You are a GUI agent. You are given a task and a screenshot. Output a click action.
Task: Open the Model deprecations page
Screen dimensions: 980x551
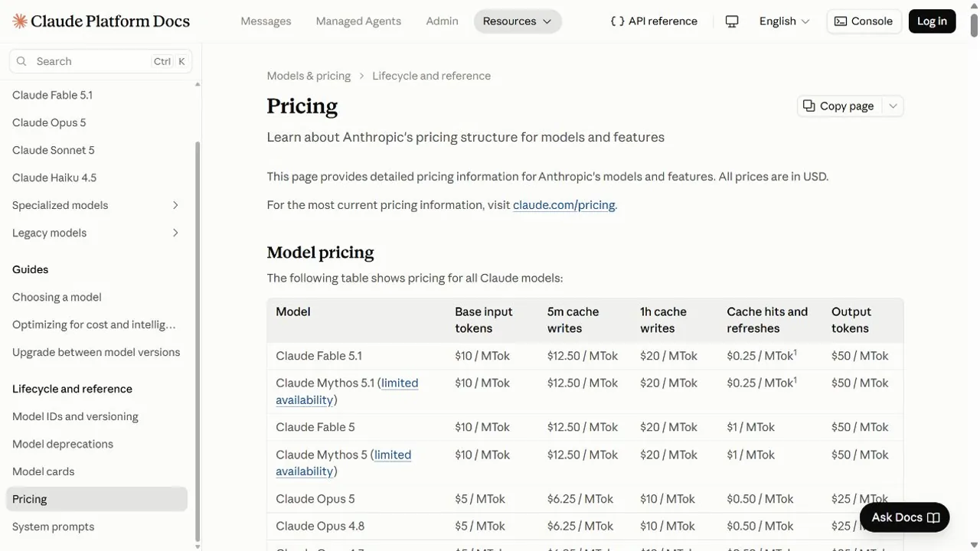point(63,444)
